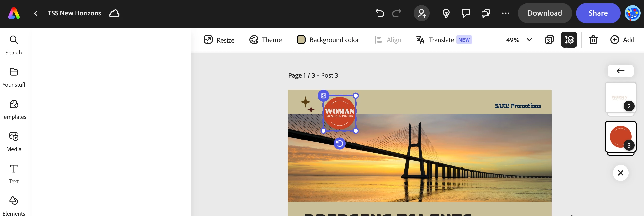
Task: Open the Background color swatch
Action: click(328, 40)
